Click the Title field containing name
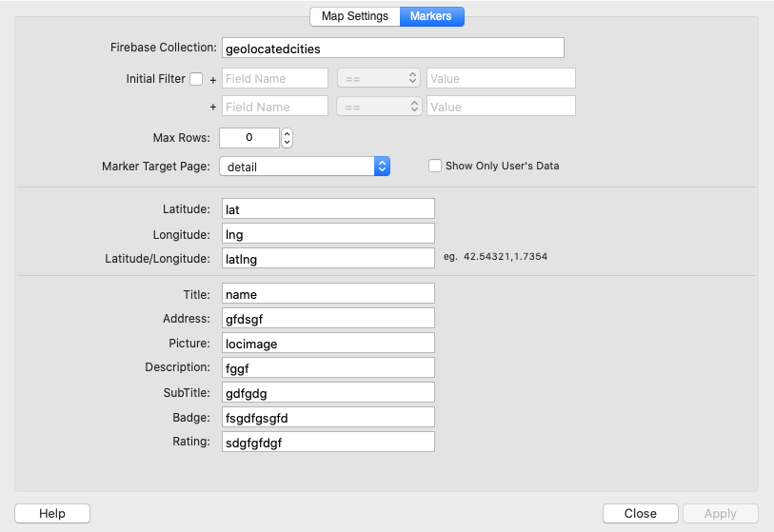The width and height of the screenshot is (774, 532). coord(327,294)
